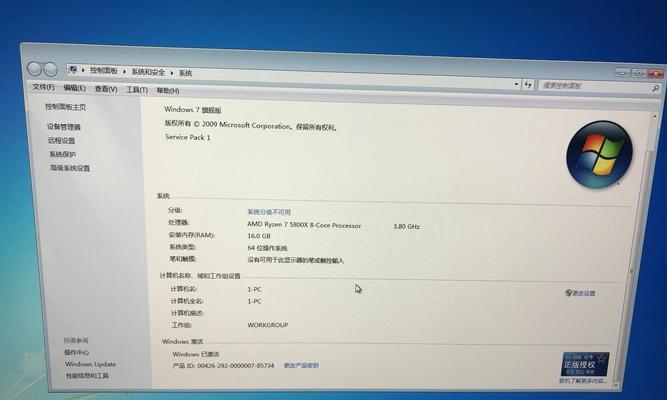Refresh the address bar with the refresh icon
This screenshot has width=667, height=400.
point(528,85)
